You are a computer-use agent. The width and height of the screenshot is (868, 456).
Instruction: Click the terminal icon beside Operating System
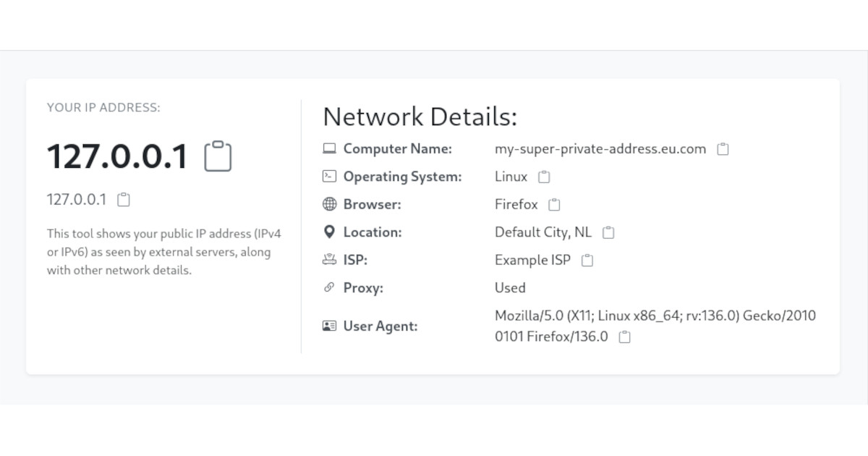point(329,176)
